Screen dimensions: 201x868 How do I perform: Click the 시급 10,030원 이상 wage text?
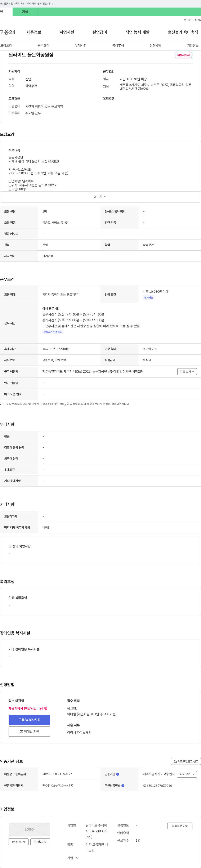pos(133,79)
